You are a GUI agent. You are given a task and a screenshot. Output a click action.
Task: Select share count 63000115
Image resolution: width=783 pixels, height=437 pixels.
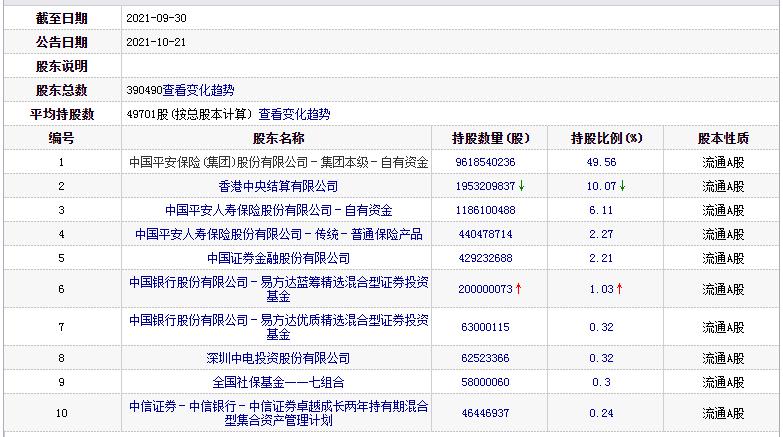coord(485,327)
